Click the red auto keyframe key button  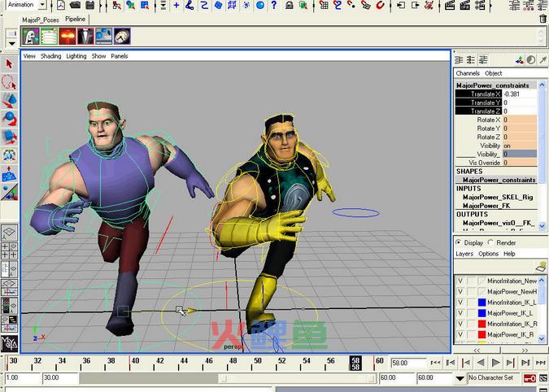529,378
